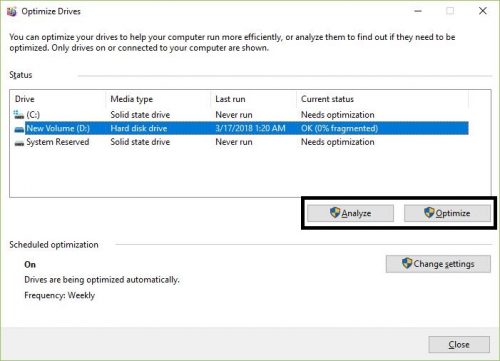Viewport: 500px width, 361px height.
Task: Close the dialog using the Close button
Action: [x=459, y=345]
